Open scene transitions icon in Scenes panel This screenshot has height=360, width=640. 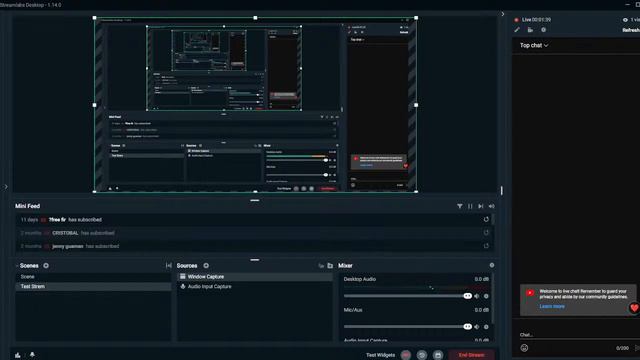point(169,266)
